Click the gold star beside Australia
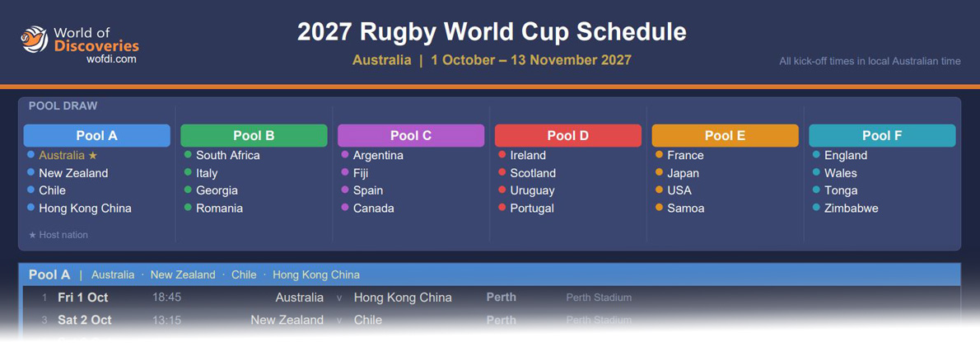The width and height of the screenshot is (980, 347). tap(93, 155)
